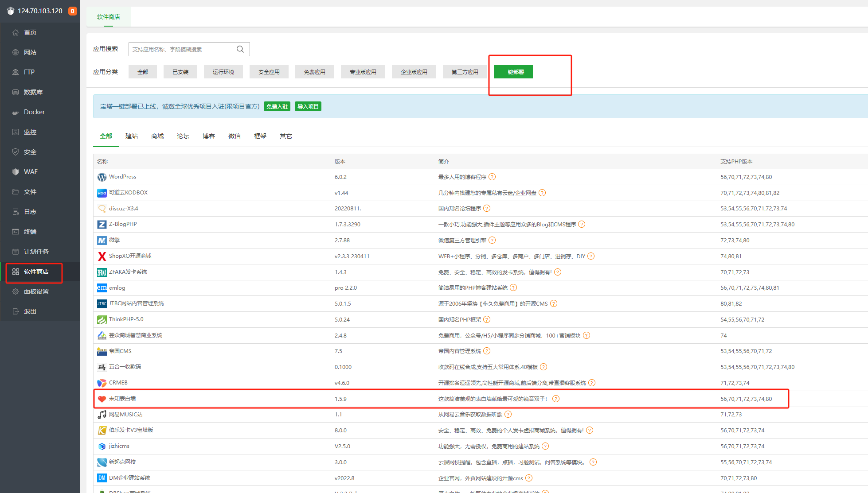The image size is (868, 493).
Task: Click the 软件商店 grid icon in sidebar
Action: click(x=16, y=272)
